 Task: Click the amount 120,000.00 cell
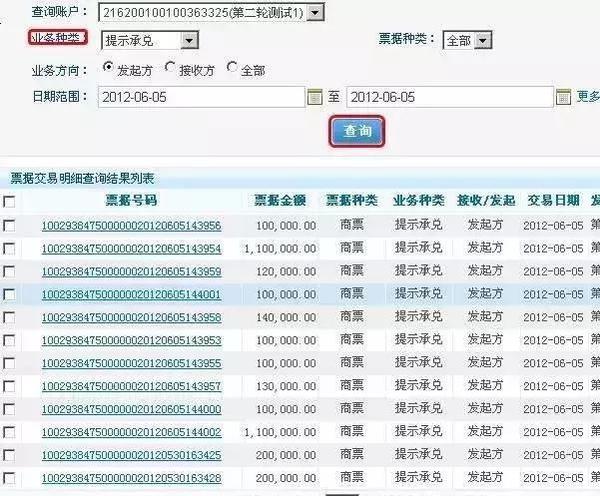click(286, 272)
